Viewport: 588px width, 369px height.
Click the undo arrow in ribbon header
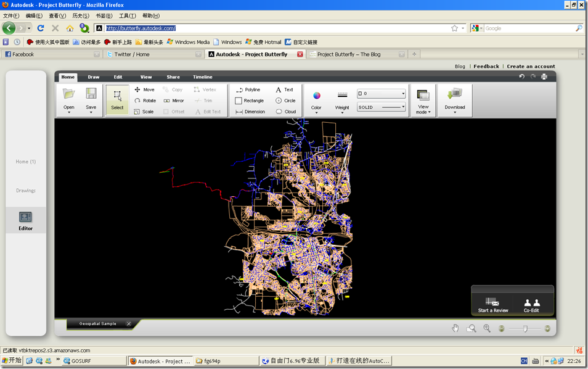(x=521, y=77)
